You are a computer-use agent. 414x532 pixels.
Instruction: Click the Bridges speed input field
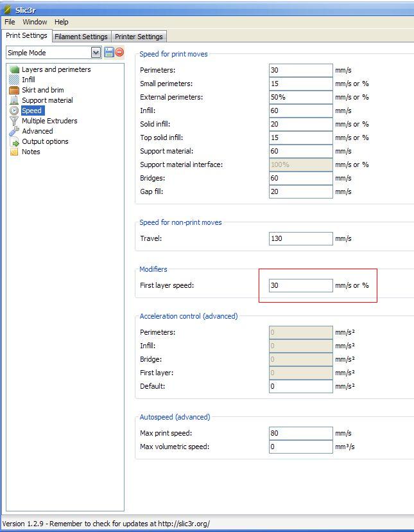tap(301, 178)
